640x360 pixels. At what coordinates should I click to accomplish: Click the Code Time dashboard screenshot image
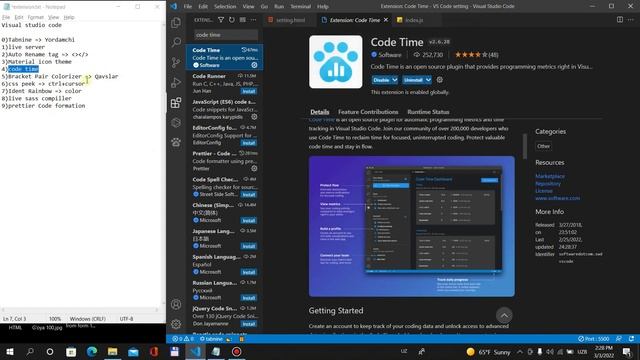tap(411, 226)
